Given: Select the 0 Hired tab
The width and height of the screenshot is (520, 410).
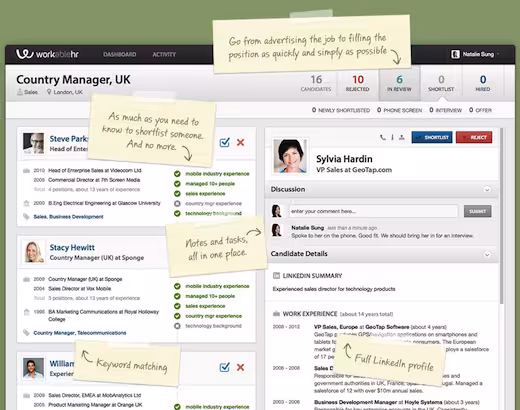Looking at the screenshot, I should tap(483, 83).
